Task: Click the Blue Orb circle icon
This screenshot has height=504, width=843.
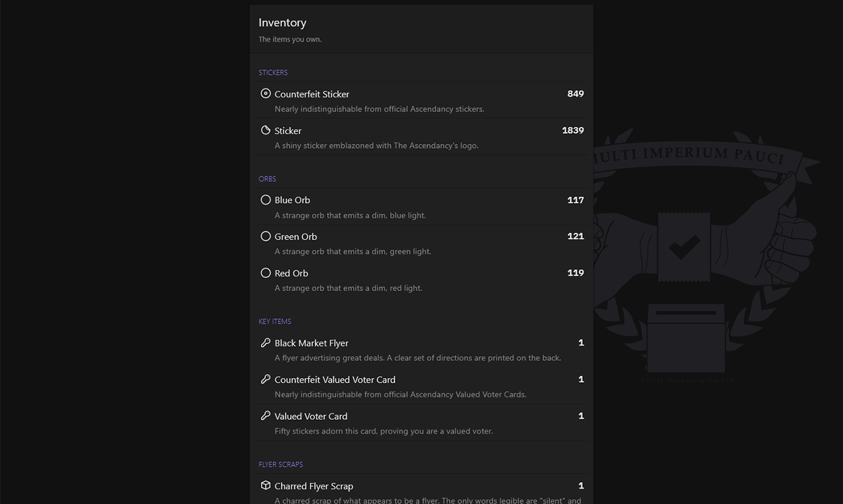Action: (x=266, y=200)
